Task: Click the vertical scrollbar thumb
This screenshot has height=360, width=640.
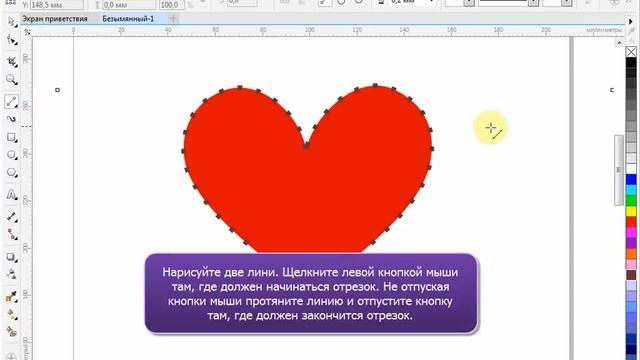Action: (x=619, y=170)
